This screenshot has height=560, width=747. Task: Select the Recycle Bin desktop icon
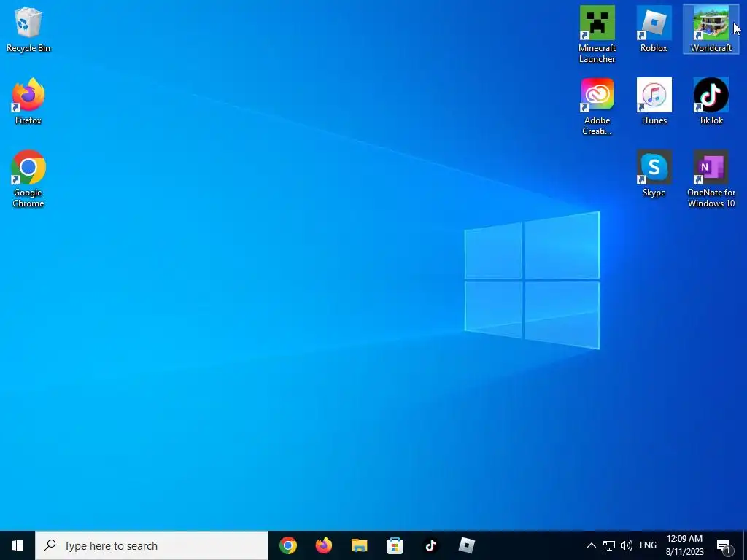coord(28,29)
